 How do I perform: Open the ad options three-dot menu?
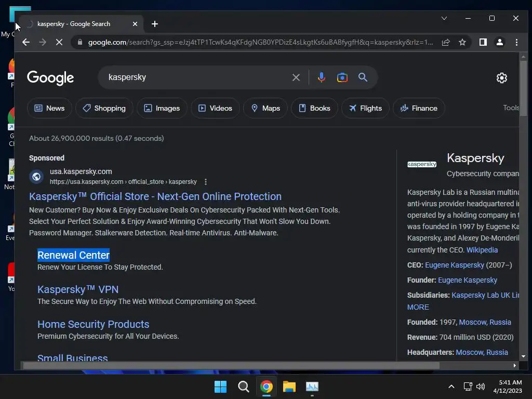click(206, 182)
